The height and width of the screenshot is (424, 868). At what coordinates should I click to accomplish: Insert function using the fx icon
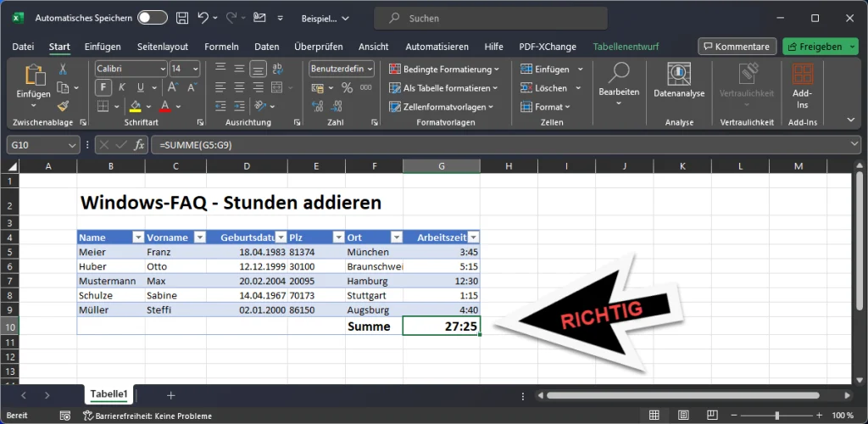[x=139, y=145]
